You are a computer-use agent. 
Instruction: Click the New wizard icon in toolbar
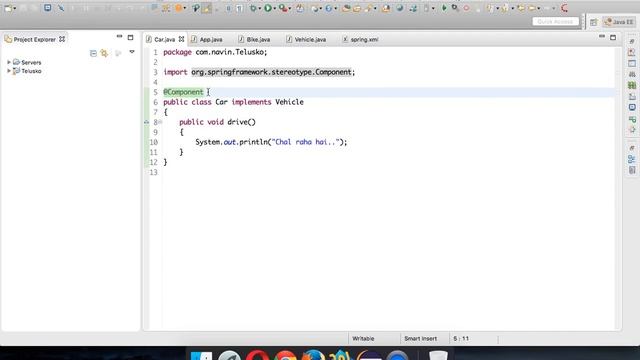click(x=8, y=8)
